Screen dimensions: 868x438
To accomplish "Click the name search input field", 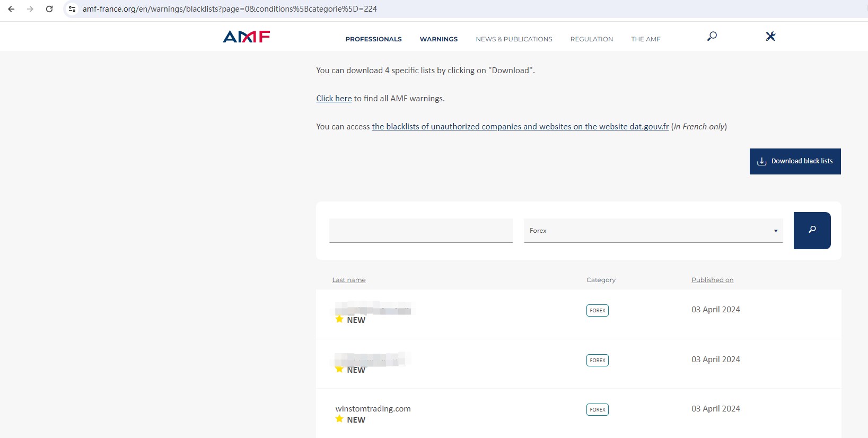I will pos(421,231).
